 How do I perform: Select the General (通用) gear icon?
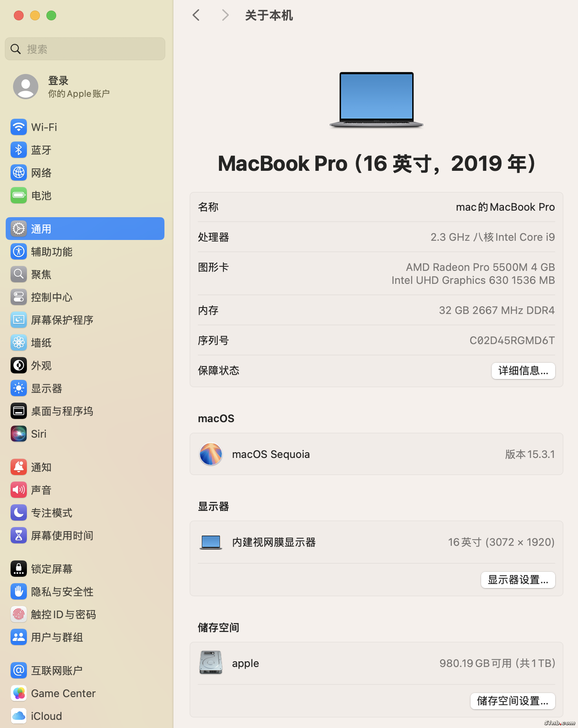coord(19,229)
